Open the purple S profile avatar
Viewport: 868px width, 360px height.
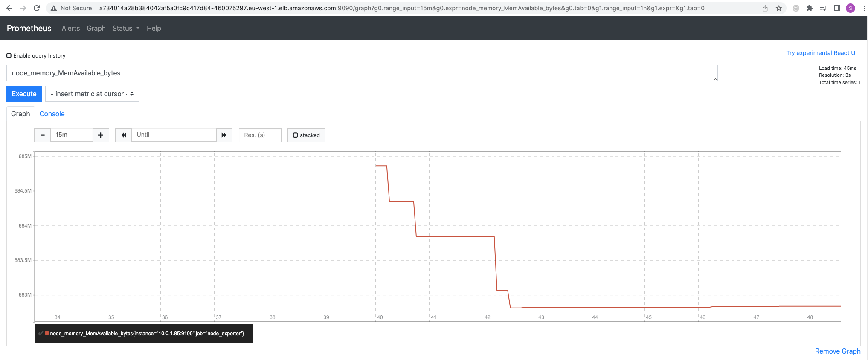(x=851, y=8)
